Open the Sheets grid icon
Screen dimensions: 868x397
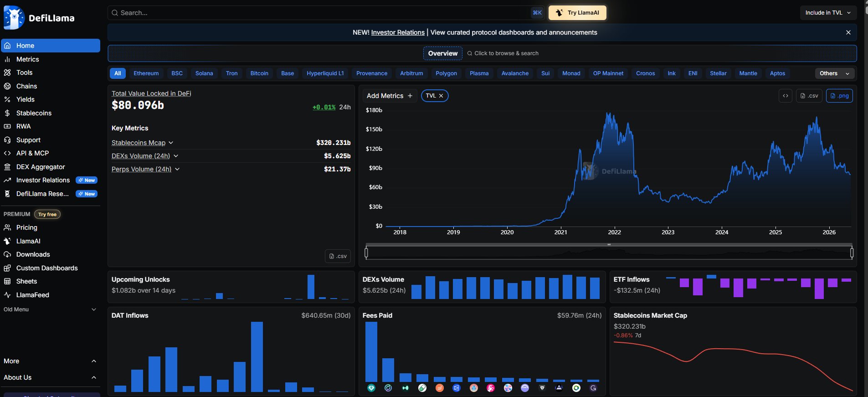coord(7,281)
